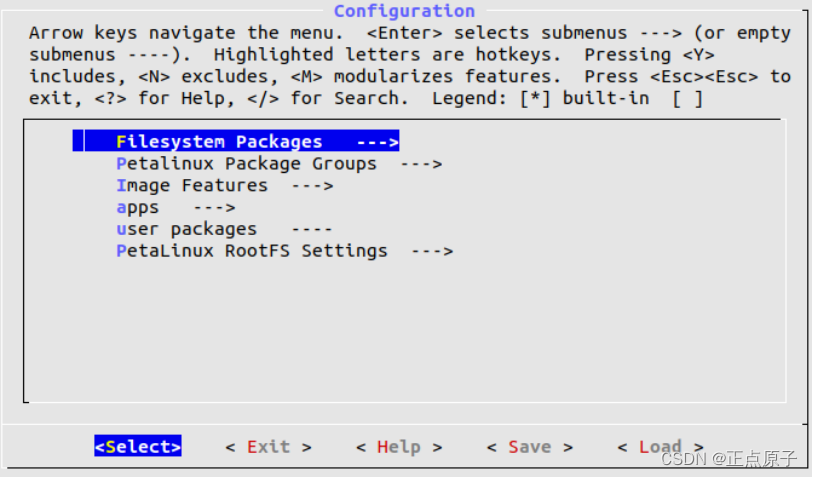Expand the arrow beside apps
The height and width of the screenshot is (477, 813).
pyautogui.click(x=214, y=207)
